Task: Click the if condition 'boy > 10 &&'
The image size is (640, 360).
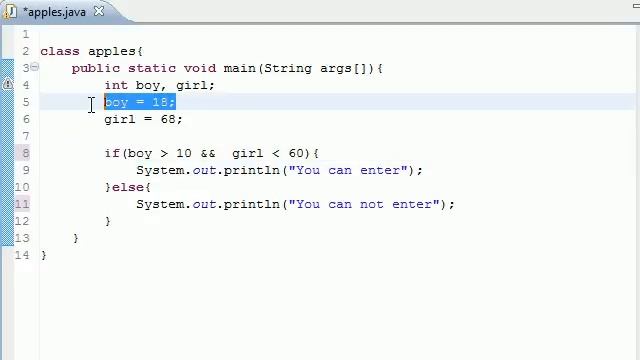Action: click(171, 153)
